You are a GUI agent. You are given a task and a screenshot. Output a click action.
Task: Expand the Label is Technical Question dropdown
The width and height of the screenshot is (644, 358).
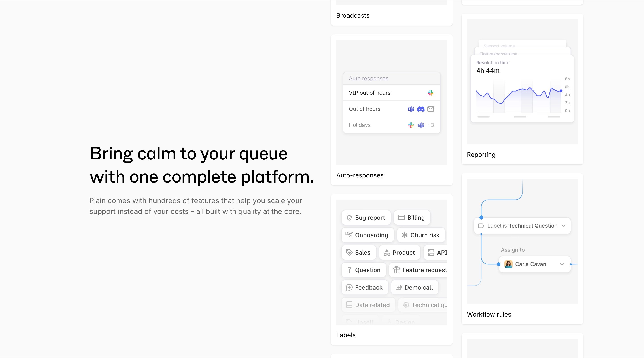[x=522, y=226]
